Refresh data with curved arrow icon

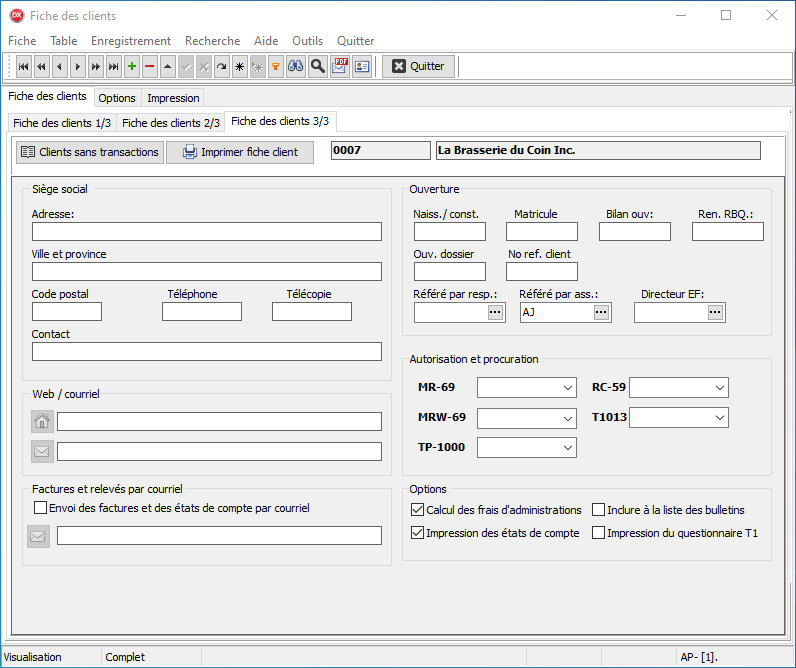pos(222,66)
